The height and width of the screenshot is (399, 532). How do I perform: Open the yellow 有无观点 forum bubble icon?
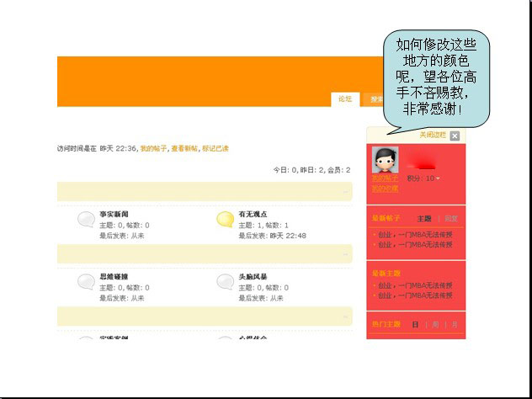[x=226, y=219]
